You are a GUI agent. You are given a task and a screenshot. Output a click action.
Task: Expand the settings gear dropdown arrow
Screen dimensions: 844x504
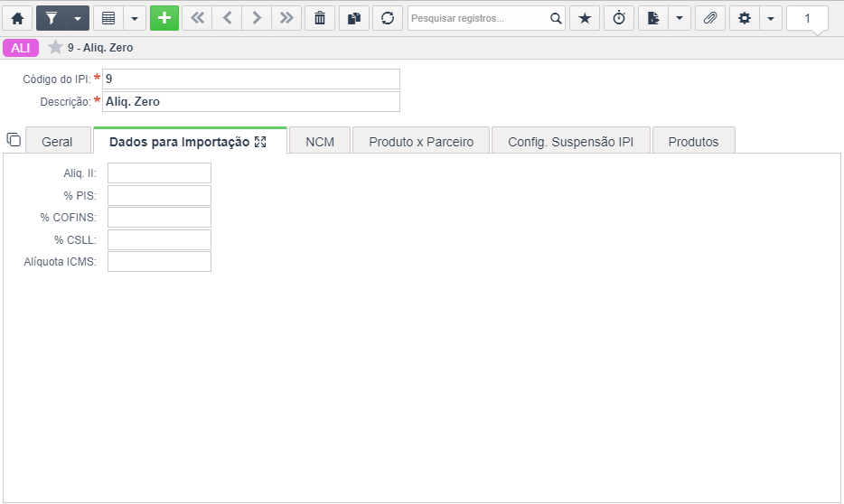771,18
